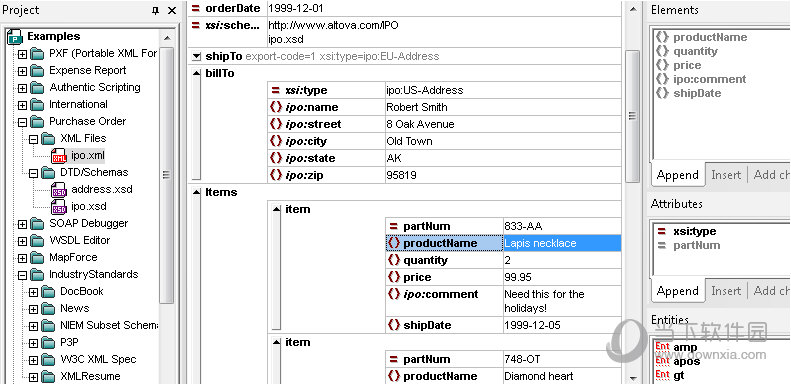
Task: Click the ipo:city element icon
Action: (275, 141)
